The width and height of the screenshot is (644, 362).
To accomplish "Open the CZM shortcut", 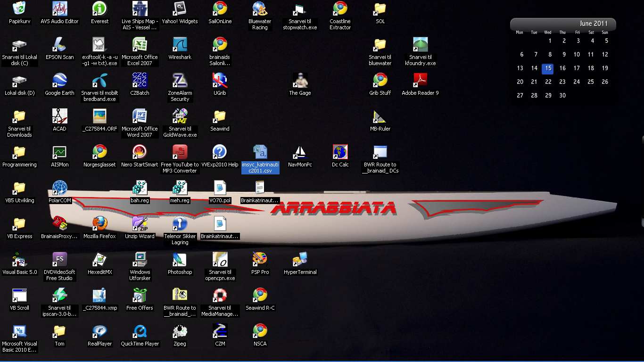I will coord(220,331).
